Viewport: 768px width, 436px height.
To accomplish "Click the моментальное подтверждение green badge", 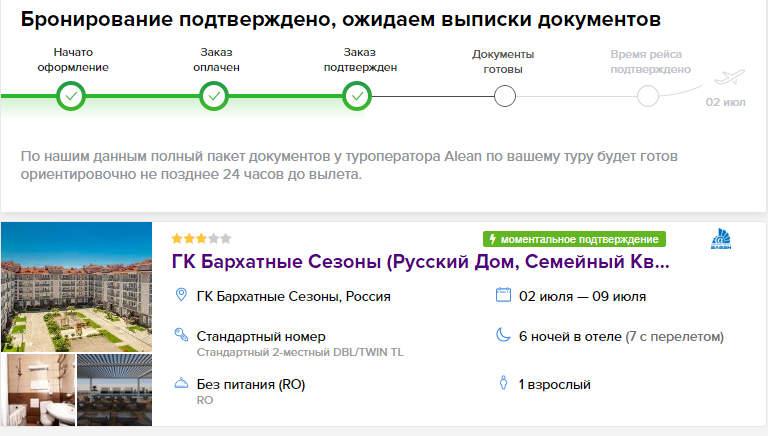I will [574, 239].
